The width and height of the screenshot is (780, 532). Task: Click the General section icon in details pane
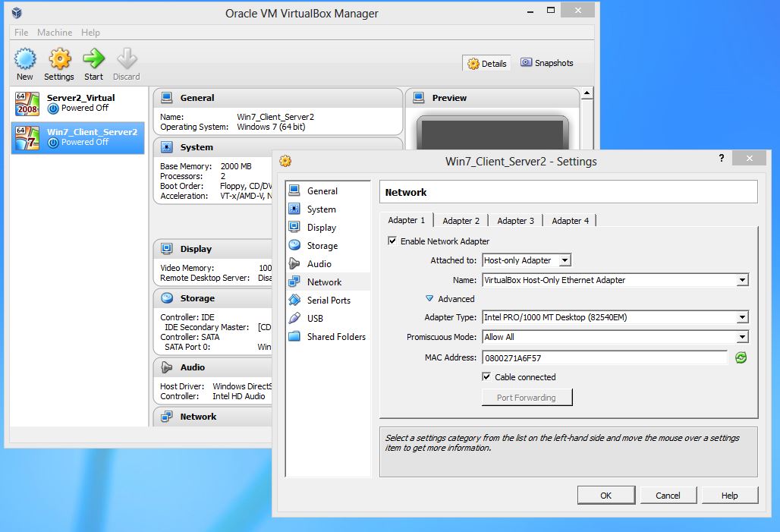click(167, 98)
